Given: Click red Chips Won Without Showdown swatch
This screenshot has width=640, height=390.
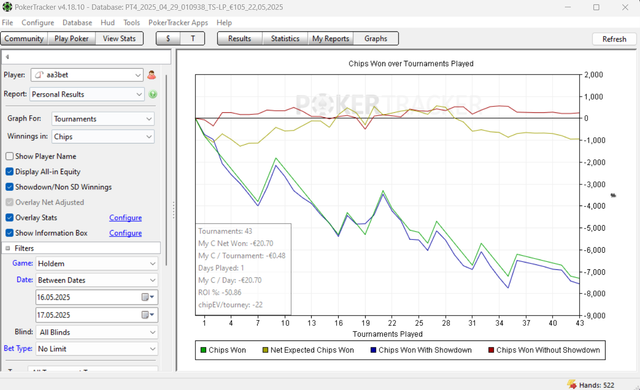Looking at the screenshot, I should [491, 350].
